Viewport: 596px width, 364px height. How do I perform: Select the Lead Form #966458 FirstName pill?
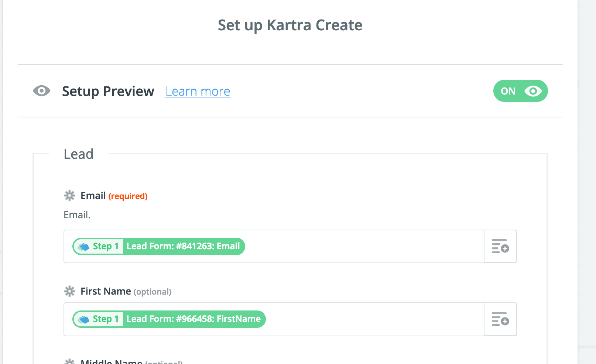coord(169,319)
